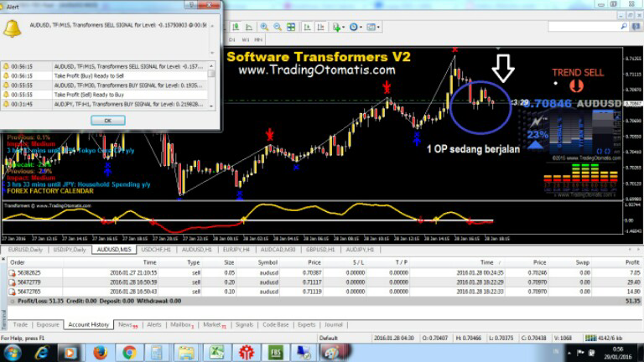The height and width of the screenshot is (362, 644).
Task: Select the 00:31:45 AUDJPY alert row
Action: tap(105, 104)
